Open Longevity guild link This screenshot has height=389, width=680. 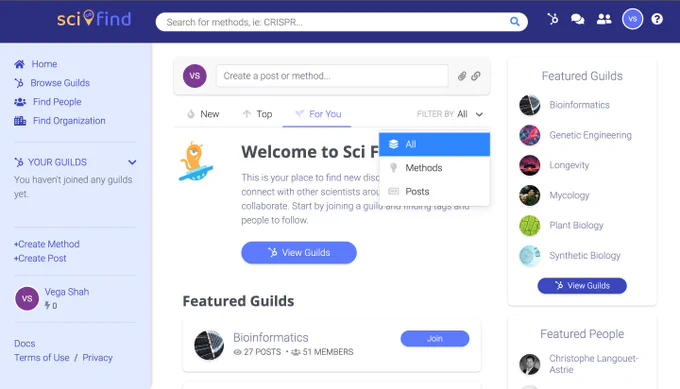tap(569, 165)
